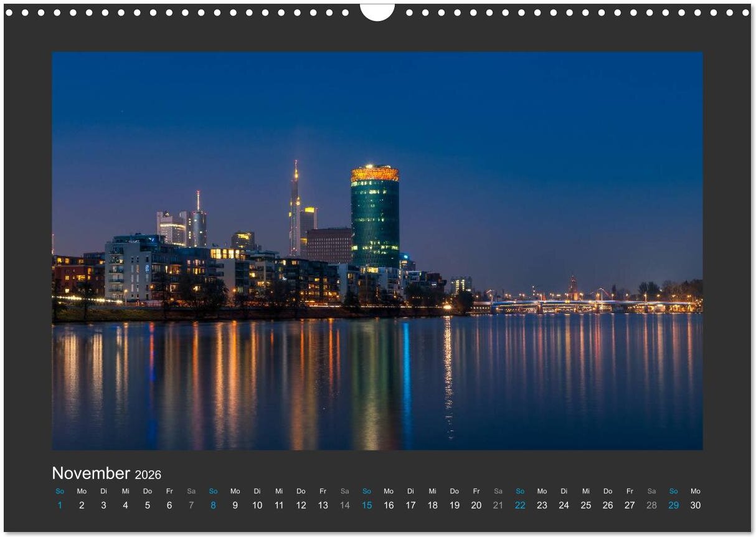This screenshot has width=756, height=537.
Task: Click the 'Mo' label above date 30
Action: [695, 491]
